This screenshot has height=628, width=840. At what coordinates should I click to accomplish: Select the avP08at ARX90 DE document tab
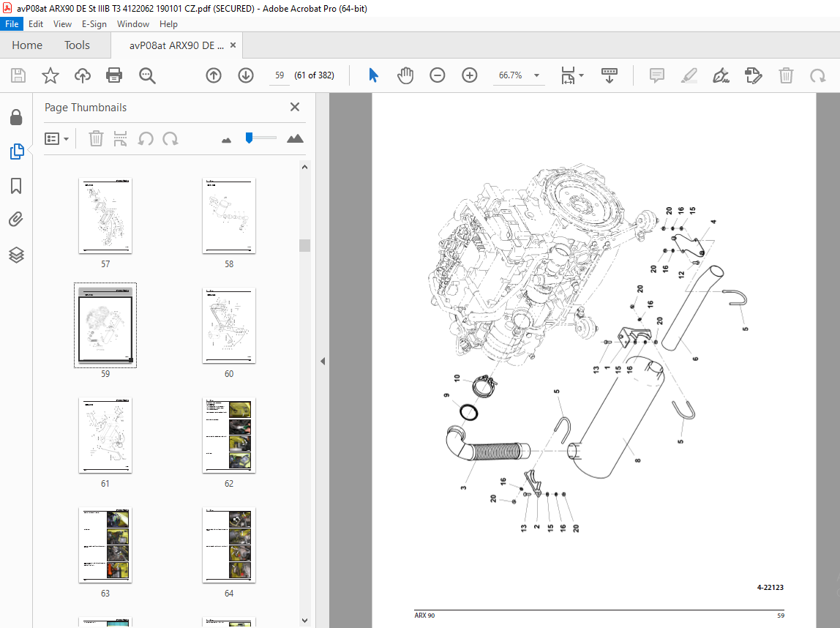click(176, 45)
